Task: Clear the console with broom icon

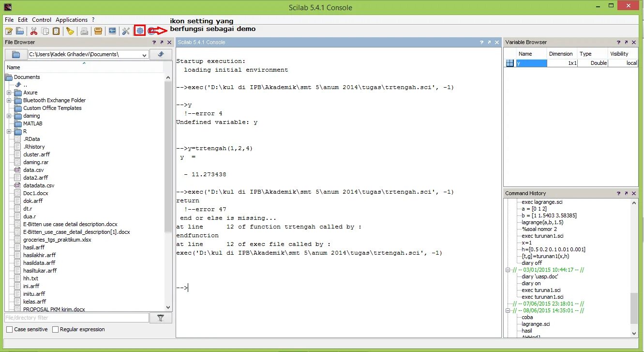Action: [x=70, y=31]
